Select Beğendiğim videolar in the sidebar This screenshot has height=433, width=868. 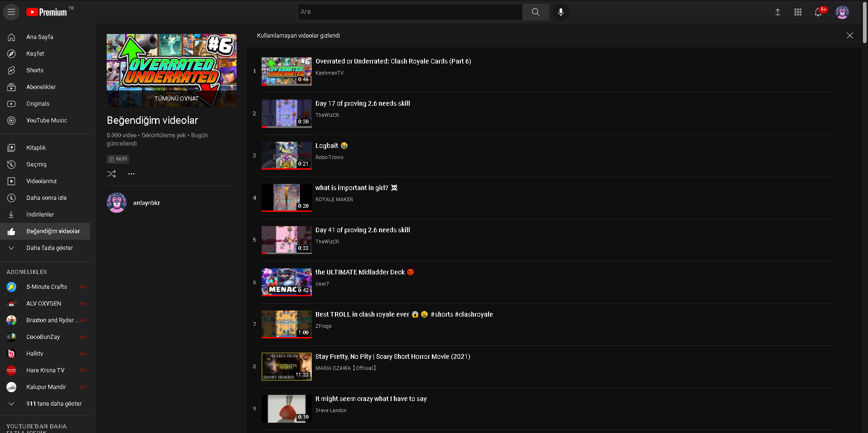click(45, 231)
